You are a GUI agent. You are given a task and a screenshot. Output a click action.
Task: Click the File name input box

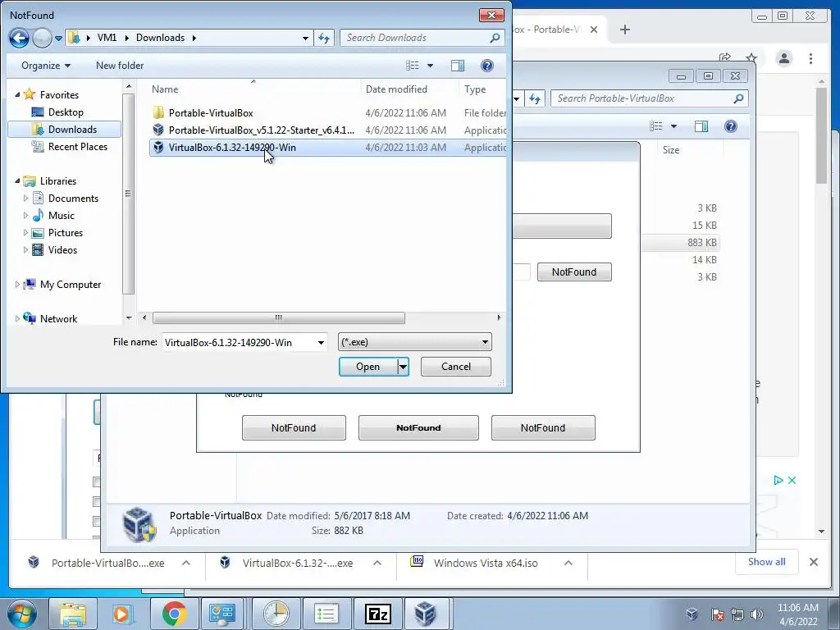(239, 342)
